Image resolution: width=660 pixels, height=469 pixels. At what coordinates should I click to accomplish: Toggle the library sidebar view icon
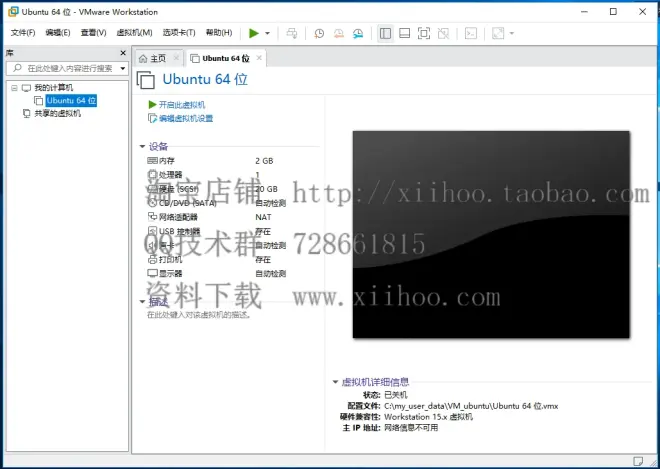coord(385,33)
